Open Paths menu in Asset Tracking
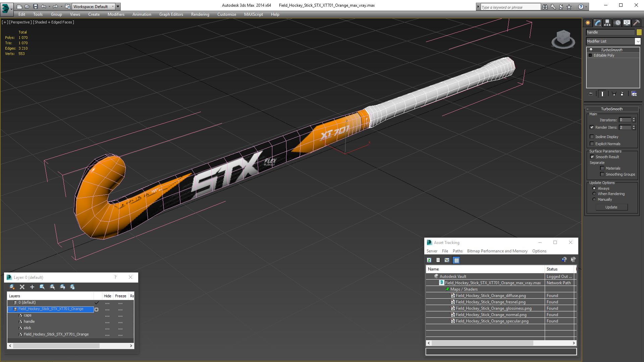The height and width of the screenshot is (362, 644). [x=458, y=251]
